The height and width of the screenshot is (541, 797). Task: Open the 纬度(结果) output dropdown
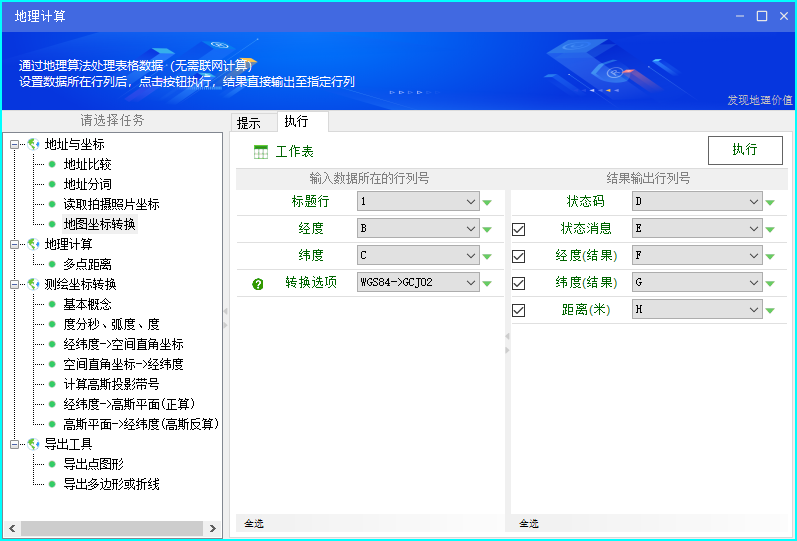click(697, 282)
